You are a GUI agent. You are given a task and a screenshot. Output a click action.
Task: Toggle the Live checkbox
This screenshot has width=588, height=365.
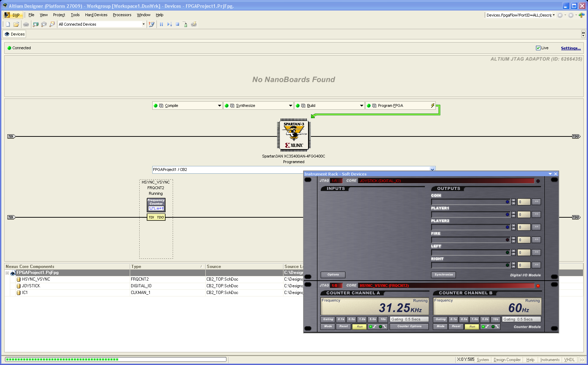pos(538,48)
